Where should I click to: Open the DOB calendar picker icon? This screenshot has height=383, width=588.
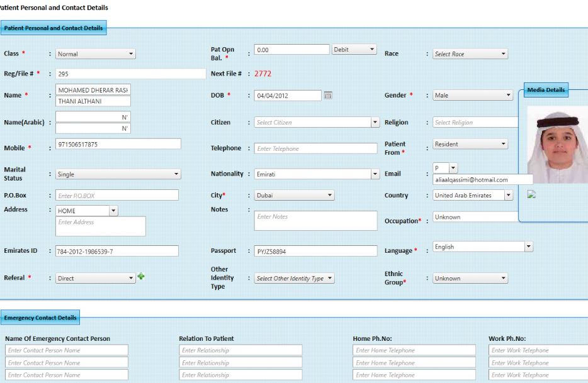(327, 96)
